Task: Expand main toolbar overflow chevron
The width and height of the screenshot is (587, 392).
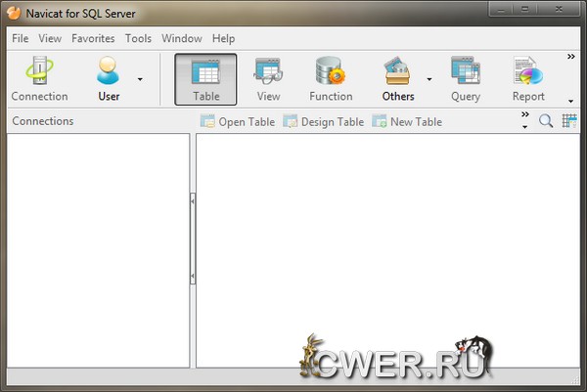Action: coord(570,57)
